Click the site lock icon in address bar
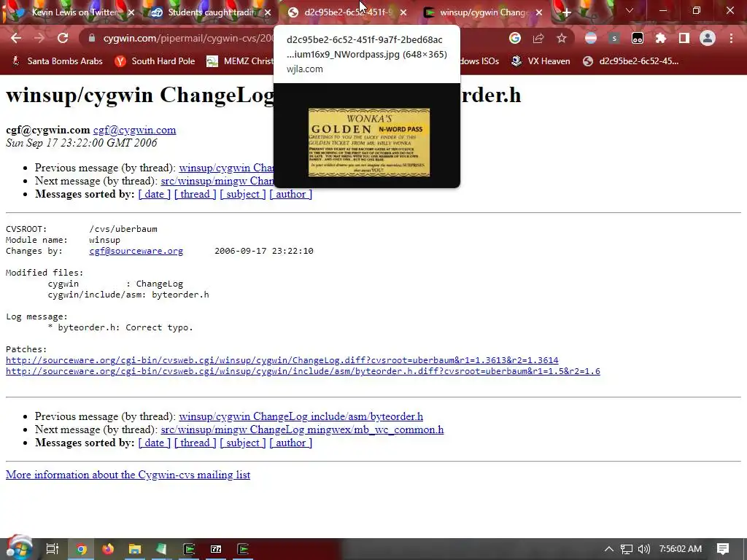The image size is (747, 560). point(91,38)
